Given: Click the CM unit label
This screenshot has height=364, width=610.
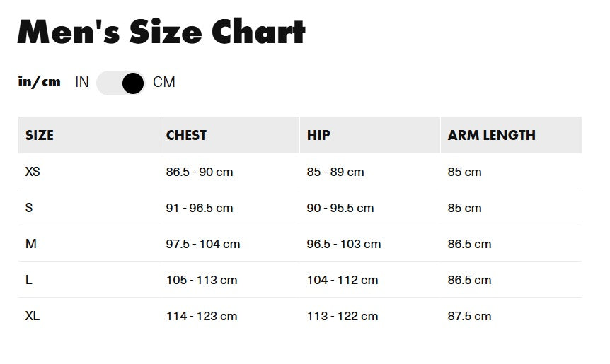Looking at the screenshot, I should [164, 83].
